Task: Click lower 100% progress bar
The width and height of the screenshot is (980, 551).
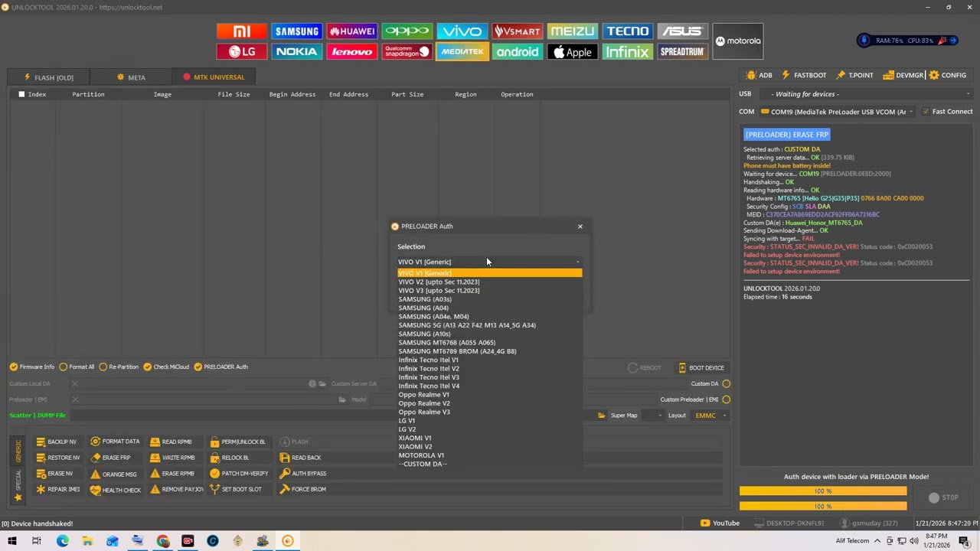Action: [x=823, y=506]
